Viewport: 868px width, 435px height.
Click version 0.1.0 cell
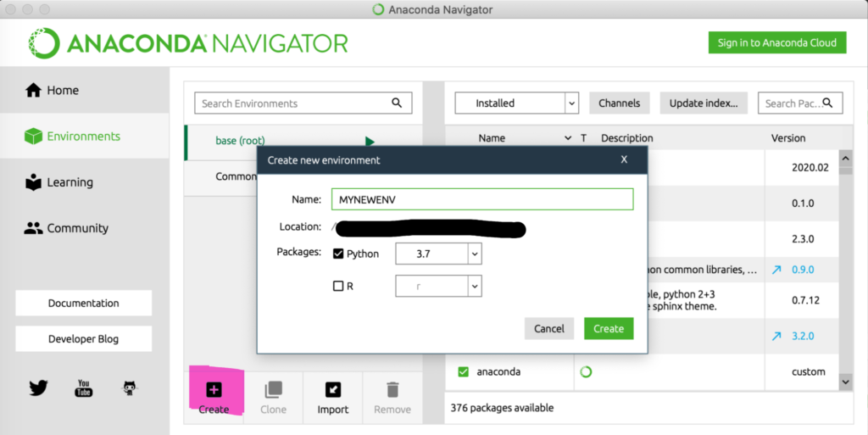803,204
